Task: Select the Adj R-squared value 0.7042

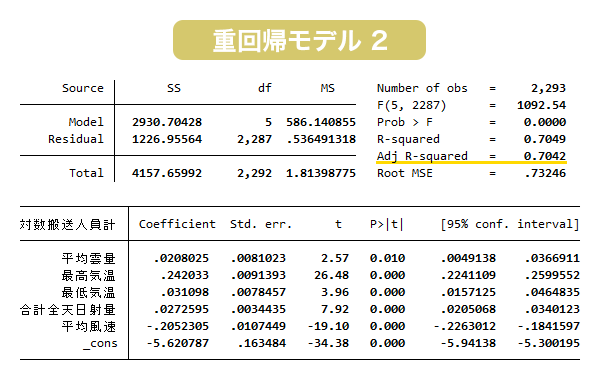Action: coord(545,156)
